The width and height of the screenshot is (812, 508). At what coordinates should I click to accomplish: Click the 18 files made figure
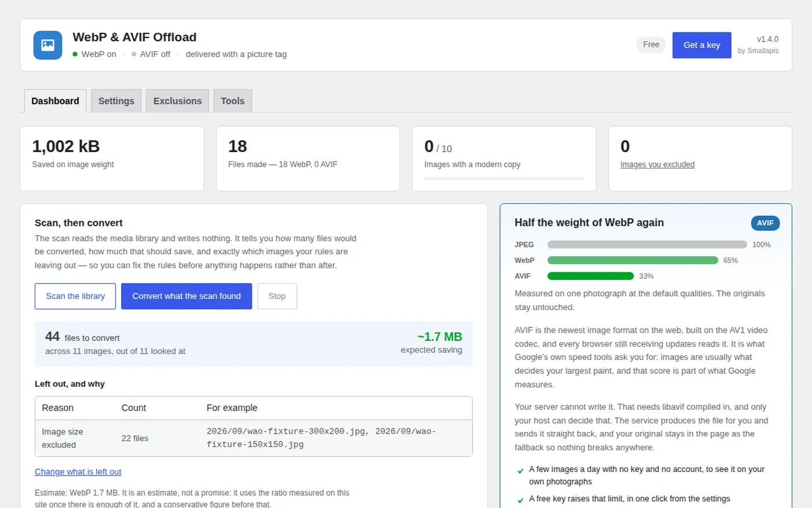tap(237, 146)
